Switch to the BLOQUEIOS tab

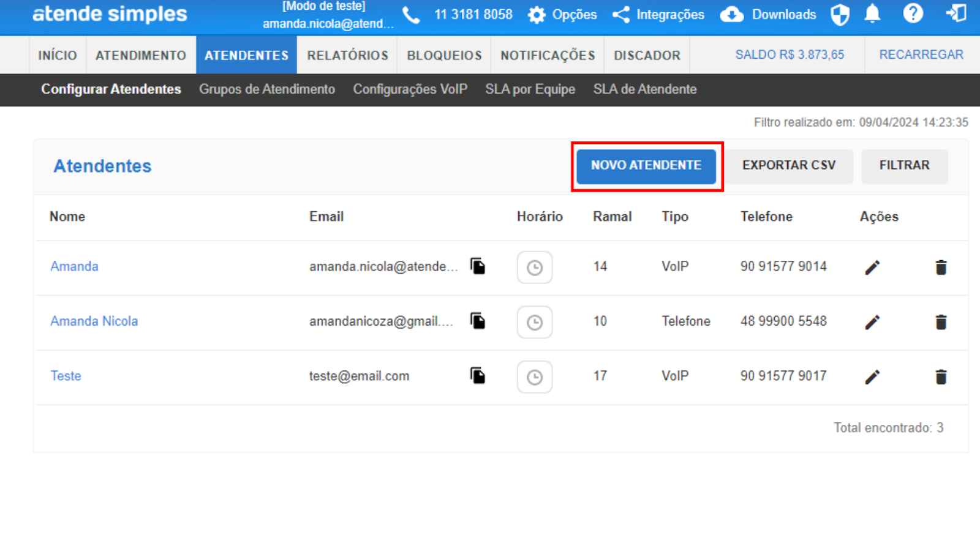tap(444, 55)
